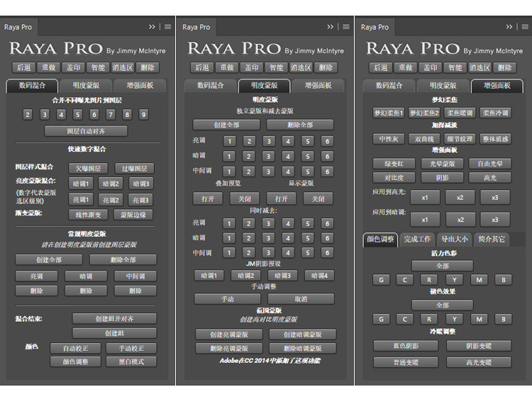532x399 pixels.
Task: Click 重做 button in the middle panel
Action: click(227, 67)
